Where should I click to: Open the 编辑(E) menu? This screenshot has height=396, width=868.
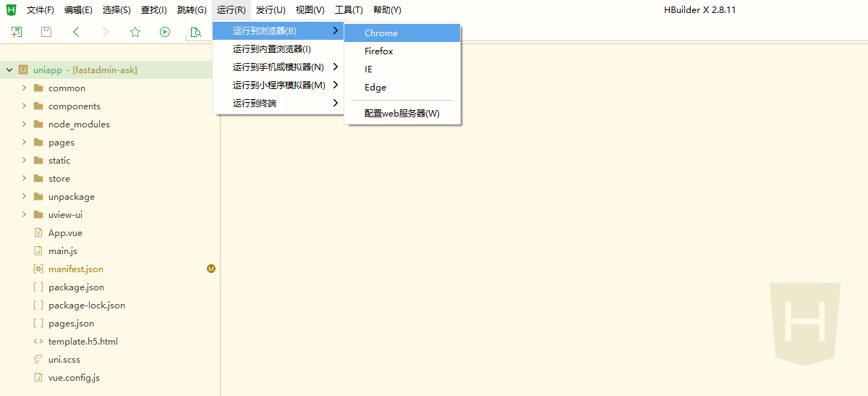78,10
